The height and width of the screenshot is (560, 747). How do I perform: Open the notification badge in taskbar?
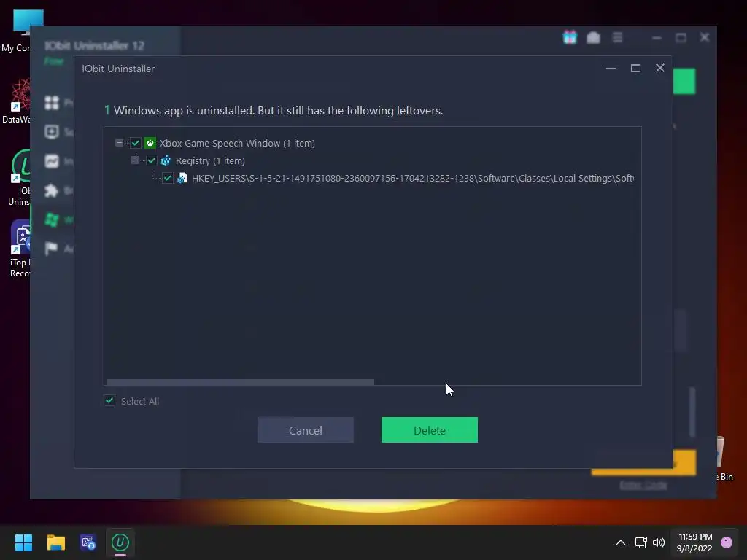(727, 542)
